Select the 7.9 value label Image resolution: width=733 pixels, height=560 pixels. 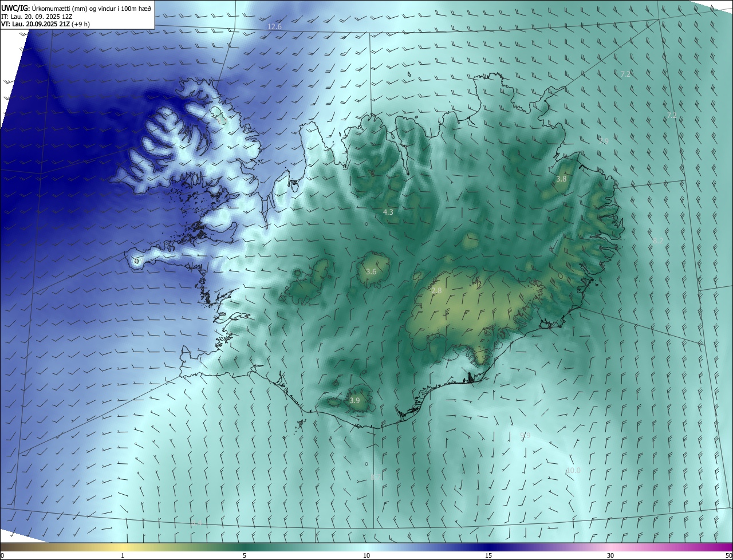coord(604,140)
